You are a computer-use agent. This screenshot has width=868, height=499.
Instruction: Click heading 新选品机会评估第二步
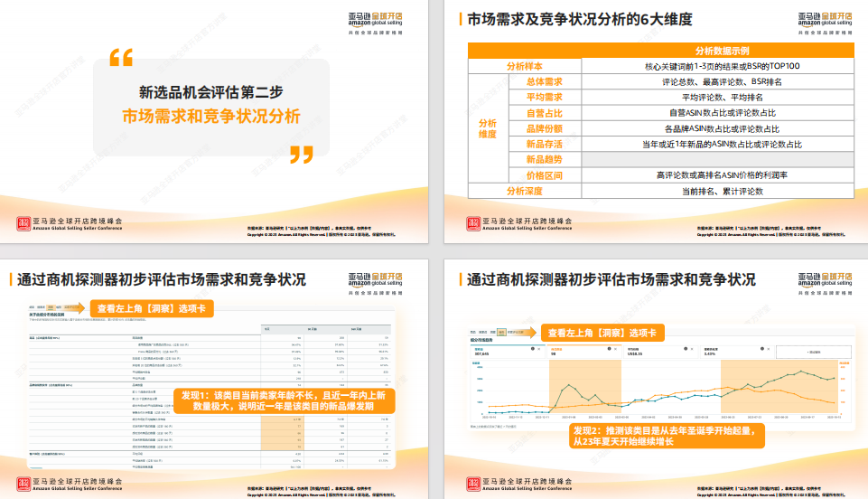pos(211,92)
